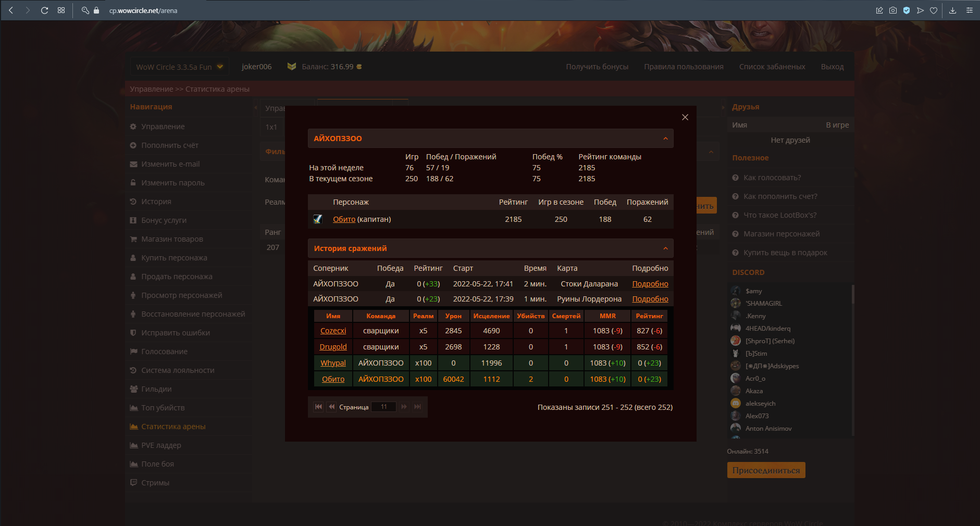
Task: Open Получить бонусы in the top menu
Action: 597,67
